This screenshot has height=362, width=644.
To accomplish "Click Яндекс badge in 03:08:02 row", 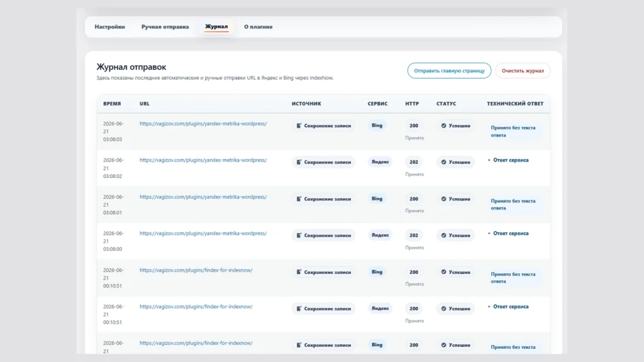I will [x=380, y=162].
